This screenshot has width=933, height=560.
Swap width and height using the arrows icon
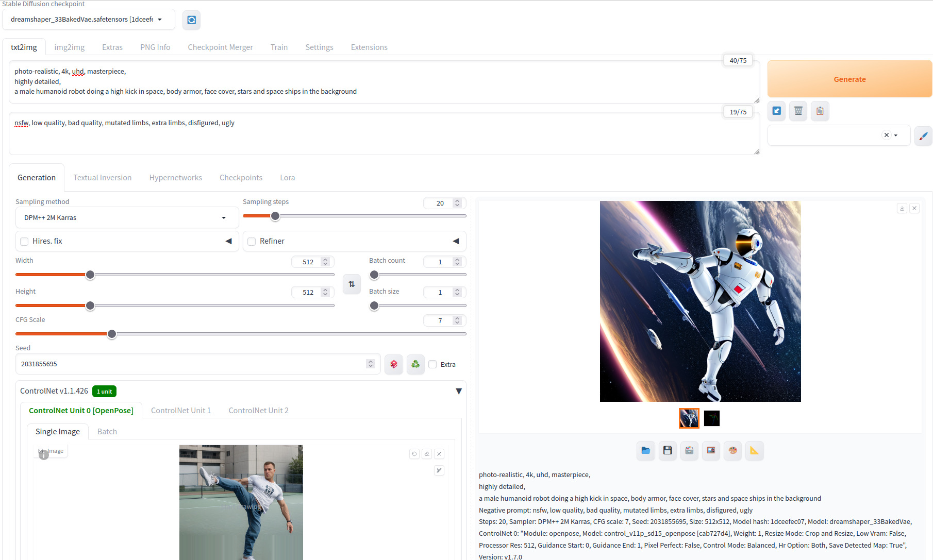352,284
